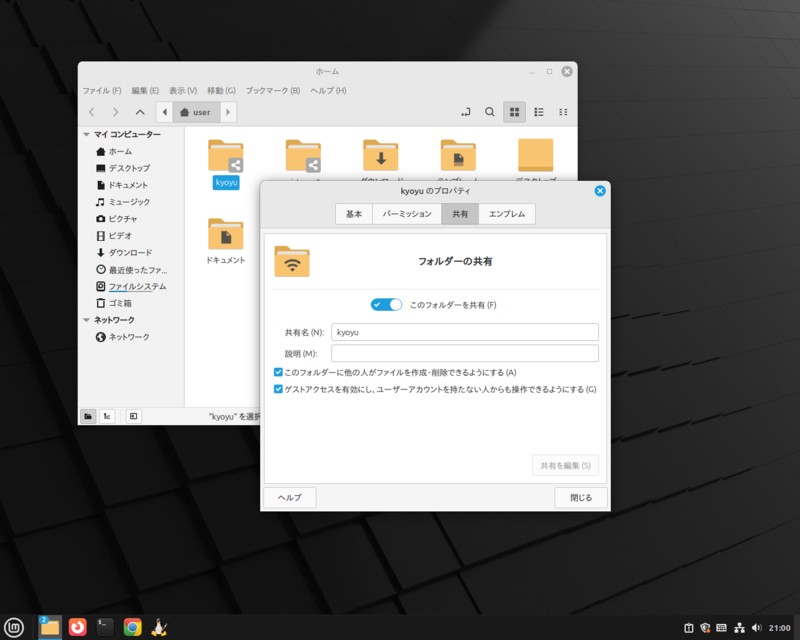Switch to list view icon
Image resolution: width=800 pixels, height=640 pixels.
tap(539, 112)
